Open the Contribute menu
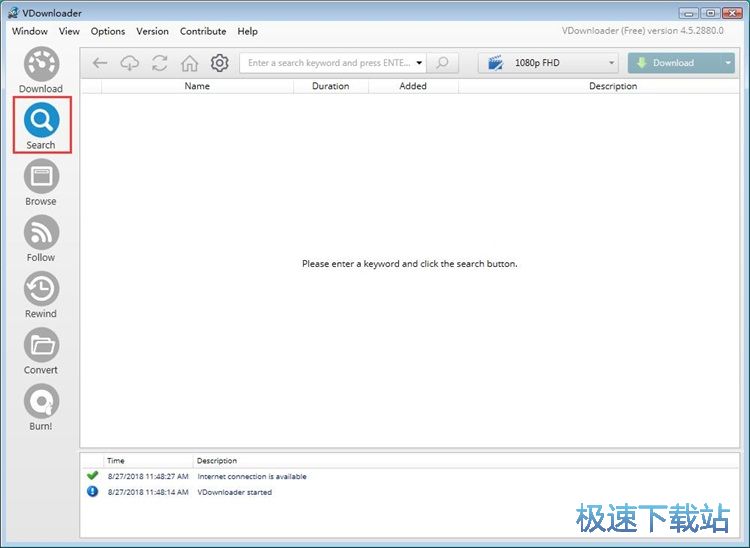The image size is (750, 548). [x=203, y=31]
